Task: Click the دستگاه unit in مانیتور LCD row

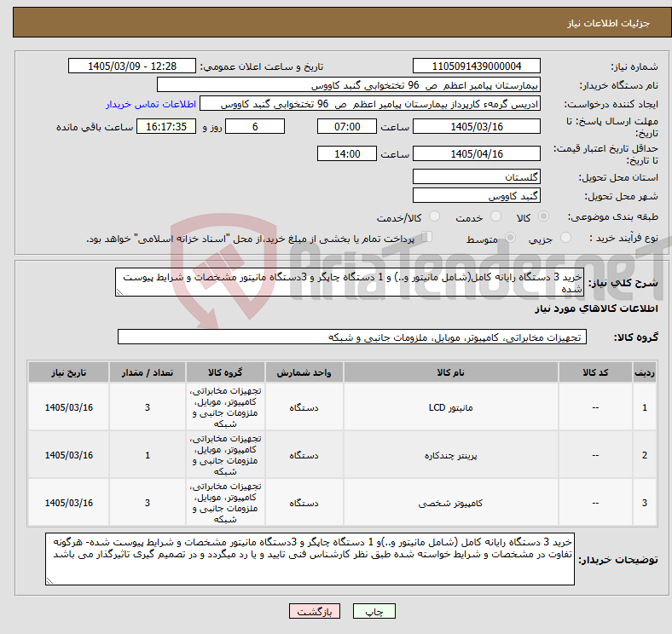Action: (x=304, y=407)
